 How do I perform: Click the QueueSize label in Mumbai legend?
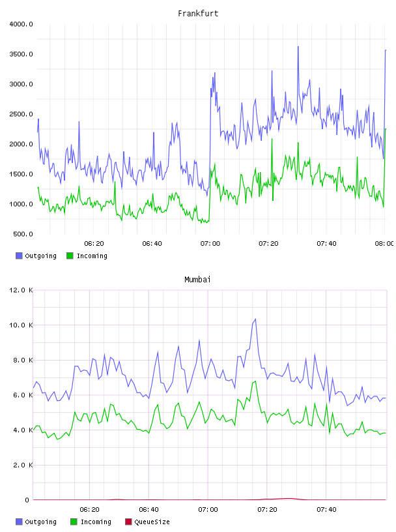[152, 522]
